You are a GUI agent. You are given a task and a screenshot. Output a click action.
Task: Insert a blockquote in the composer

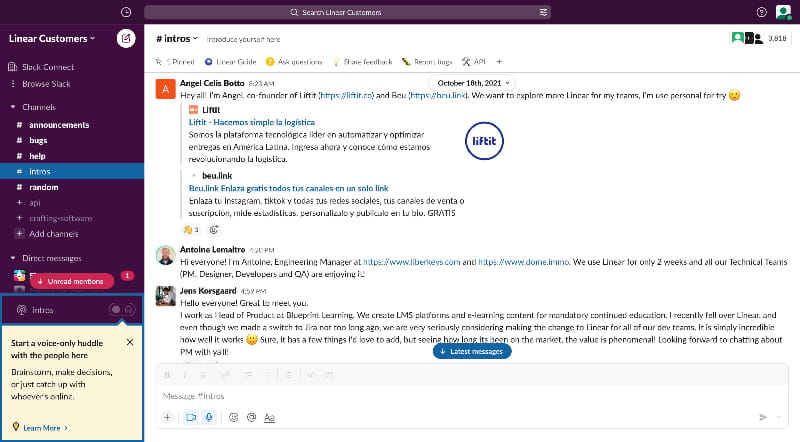tap(289, 375)
